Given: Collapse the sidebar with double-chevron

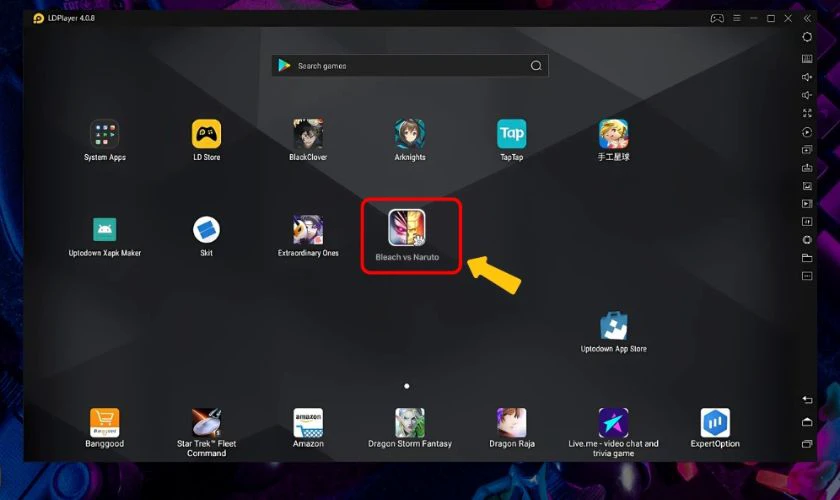Looking at the screenshot, I should [x=807, y=18].
